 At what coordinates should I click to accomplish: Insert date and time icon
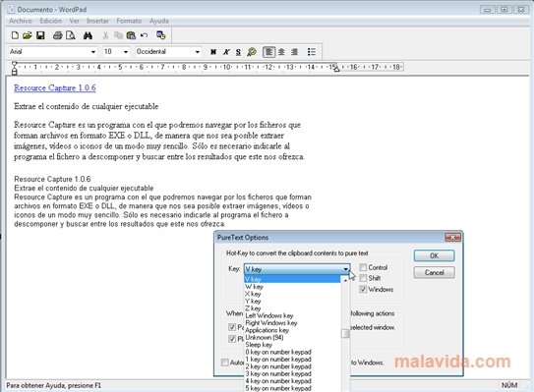point(160,35)
